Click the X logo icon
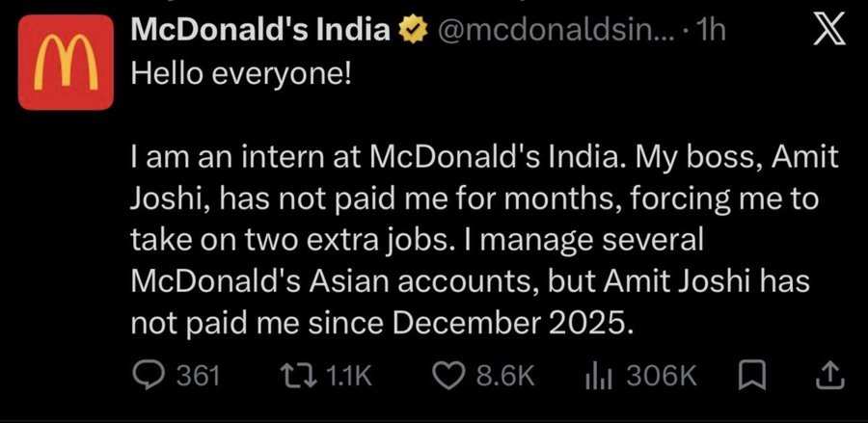Image resolution: width=868 pixels, height=423 pixels. coord(828,29)
